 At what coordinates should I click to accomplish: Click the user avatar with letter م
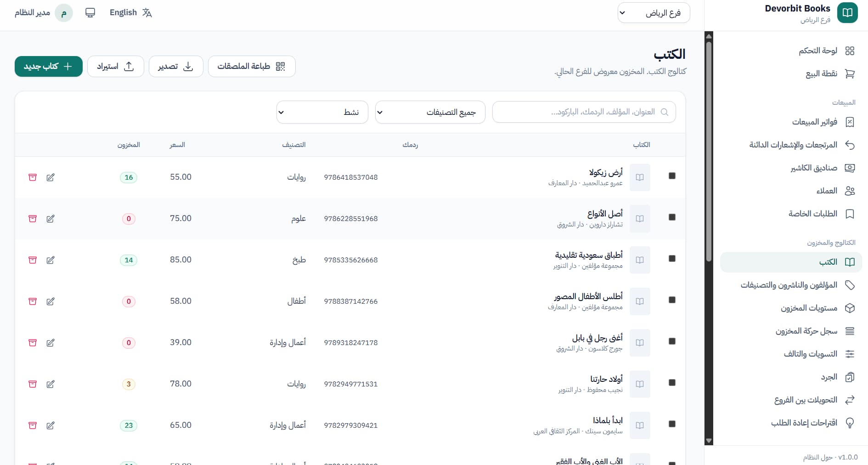pyautogui.click(x=64, y=13)
